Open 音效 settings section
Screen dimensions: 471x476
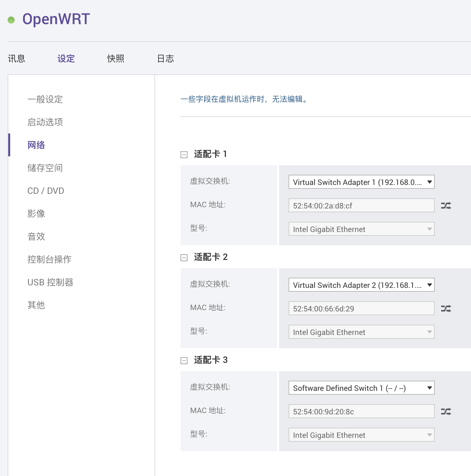pyautogui.click(x=36, y=236)
